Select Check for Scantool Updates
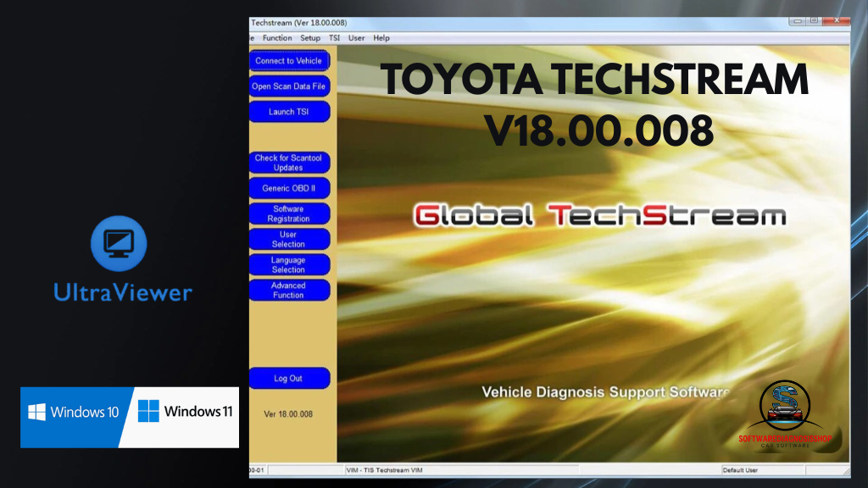The image size is (868, 488). coord(289,163)
